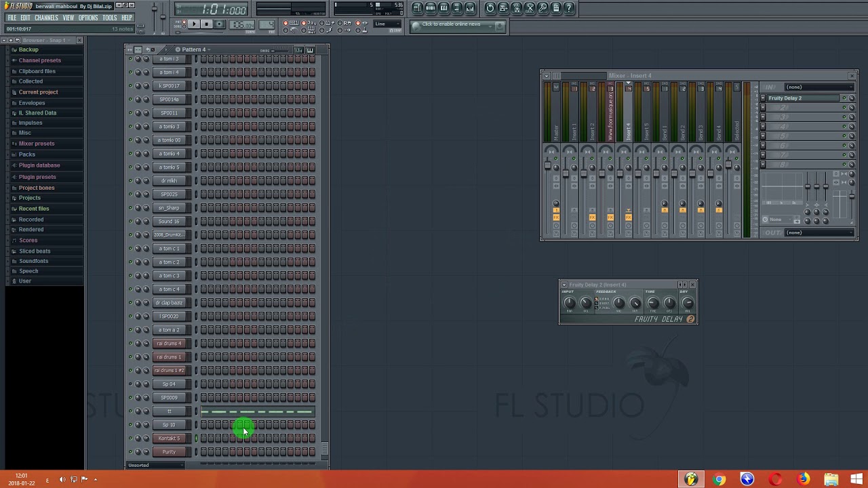The width and height of the screenshot is (868, 488).
Task: Open Fruity Delay 2 plugin window menu arrow
Action: [x=564, y=285]
